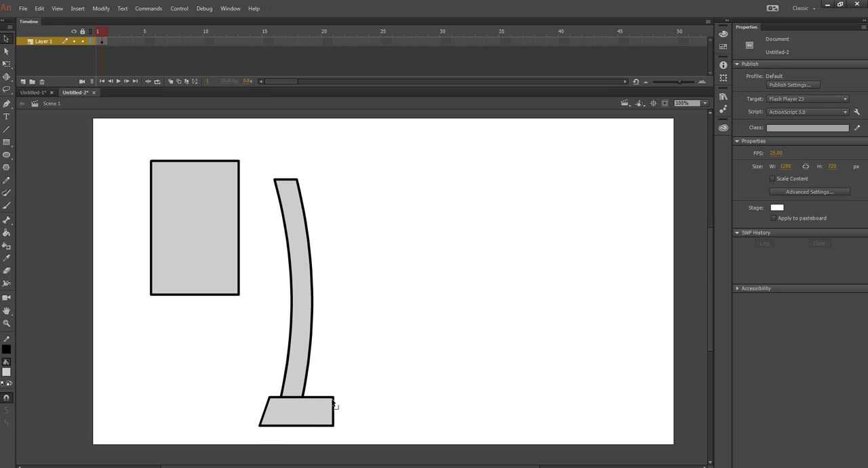868x468 pixels.
Task: Open the Library panel books icon
Action: click(x=724, y=96)
